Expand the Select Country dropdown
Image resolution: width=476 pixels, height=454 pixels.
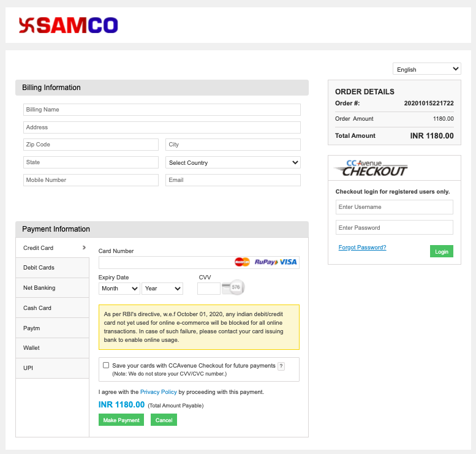click(x=233, y=162)
